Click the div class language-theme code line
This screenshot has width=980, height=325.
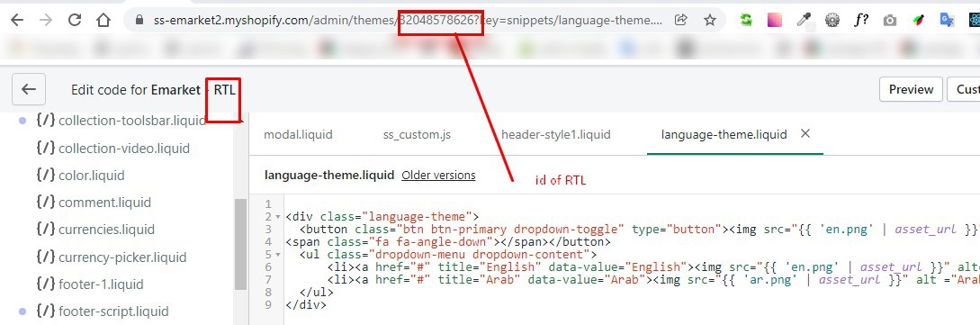382,216
